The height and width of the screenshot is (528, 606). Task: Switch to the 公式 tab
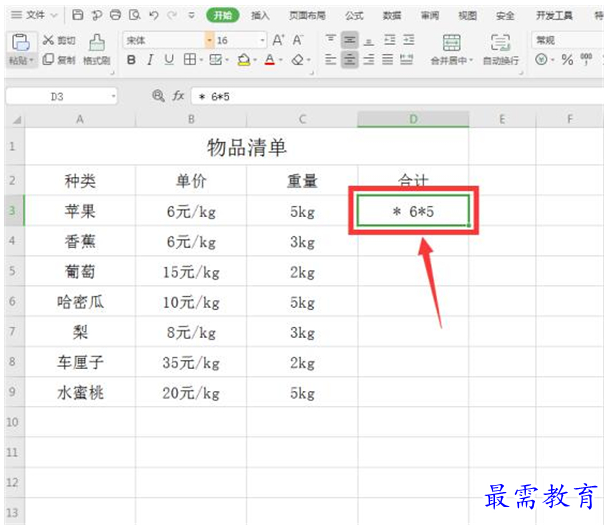pos(354,15)
